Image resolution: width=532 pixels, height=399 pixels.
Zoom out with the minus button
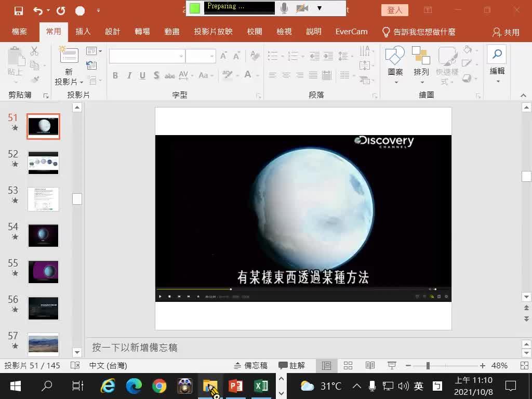tap(408, 365)
